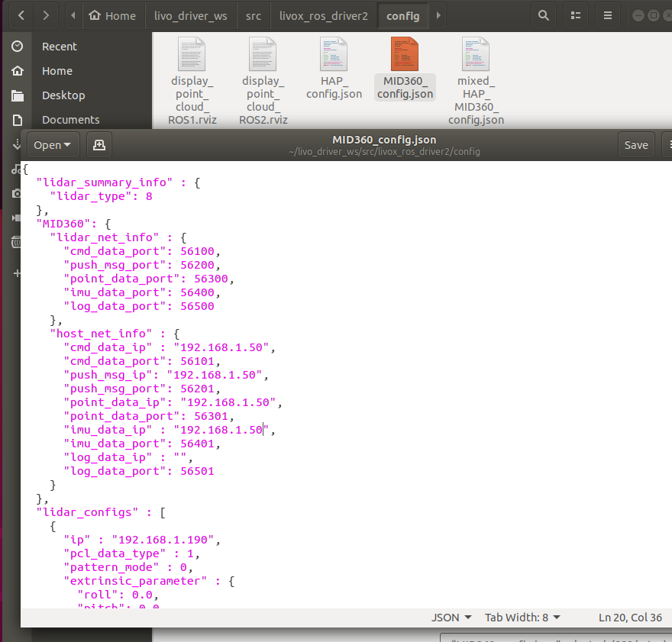The image size is (672, 642).
Task: Click the Home breadcrumb in path bar
Action: click(112, 16)
